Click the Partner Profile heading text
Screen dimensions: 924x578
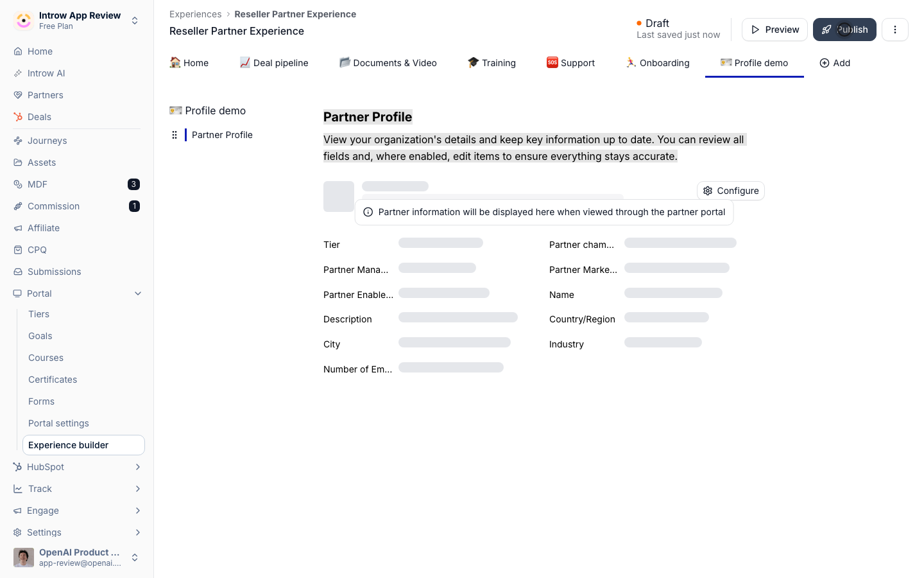(368, 117)
